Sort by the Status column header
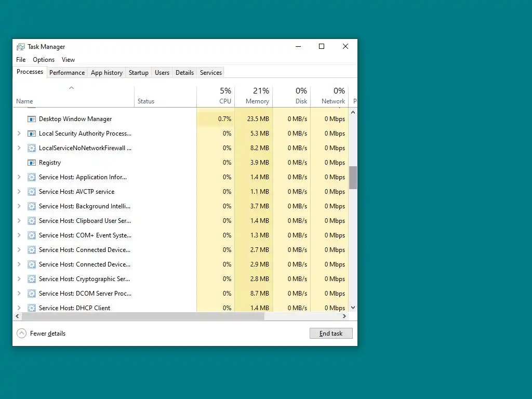This screenshot has height=399, width=532. coord(165,97)
